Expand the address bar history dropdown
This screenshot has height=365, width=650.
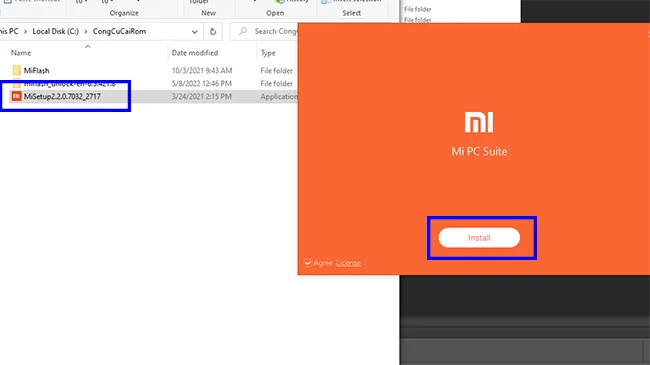(194, 32)
